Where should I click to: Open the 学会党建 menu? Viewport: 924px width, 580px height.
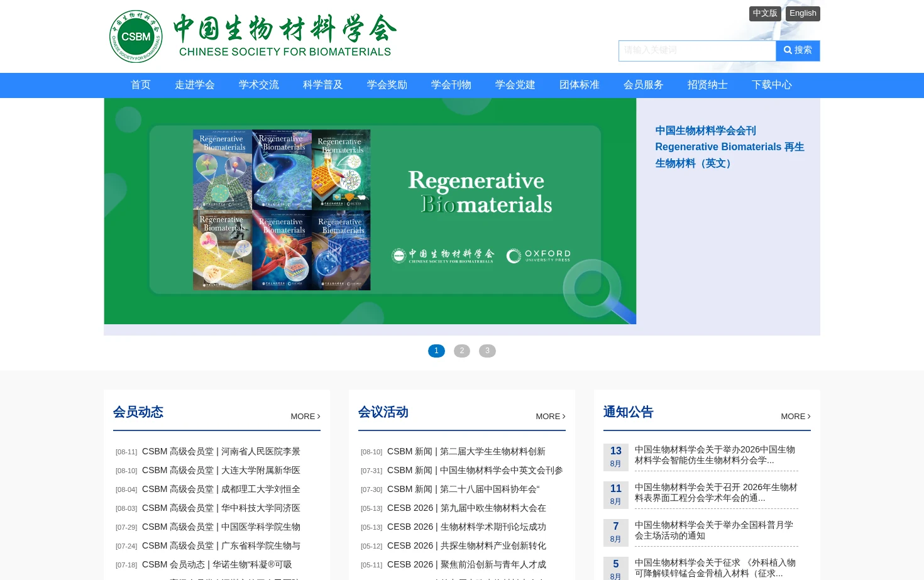coord(515,85)
